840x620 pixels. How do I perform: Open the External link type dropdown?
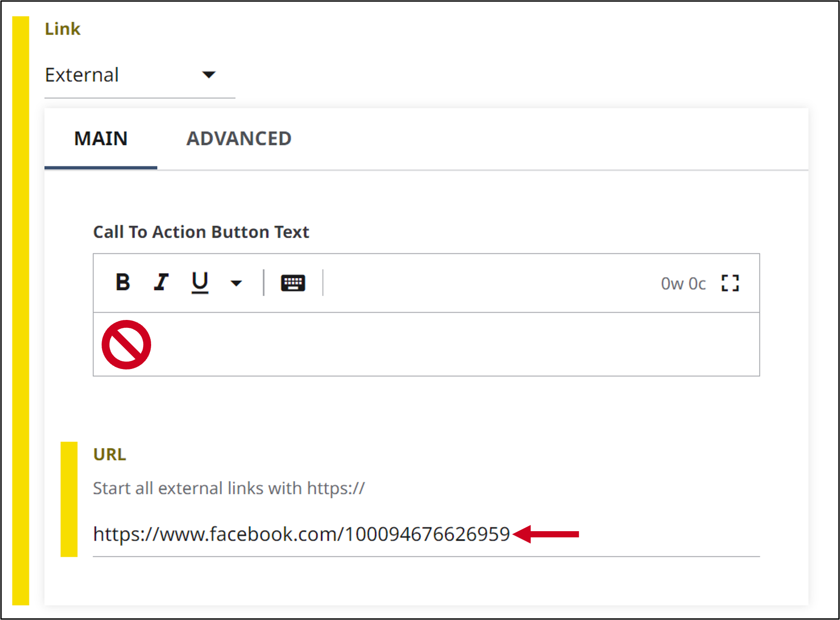tap(140, 75)
